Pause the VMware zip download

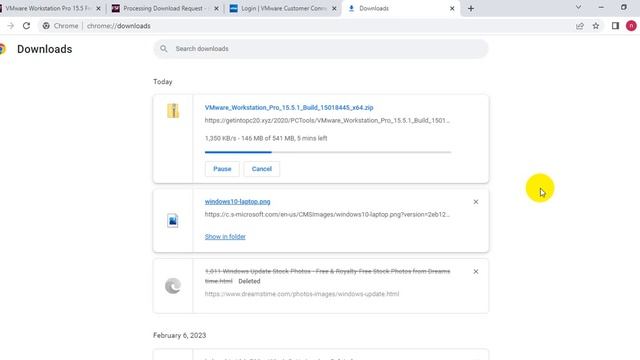pyautogui.click(x=222, y=169)
